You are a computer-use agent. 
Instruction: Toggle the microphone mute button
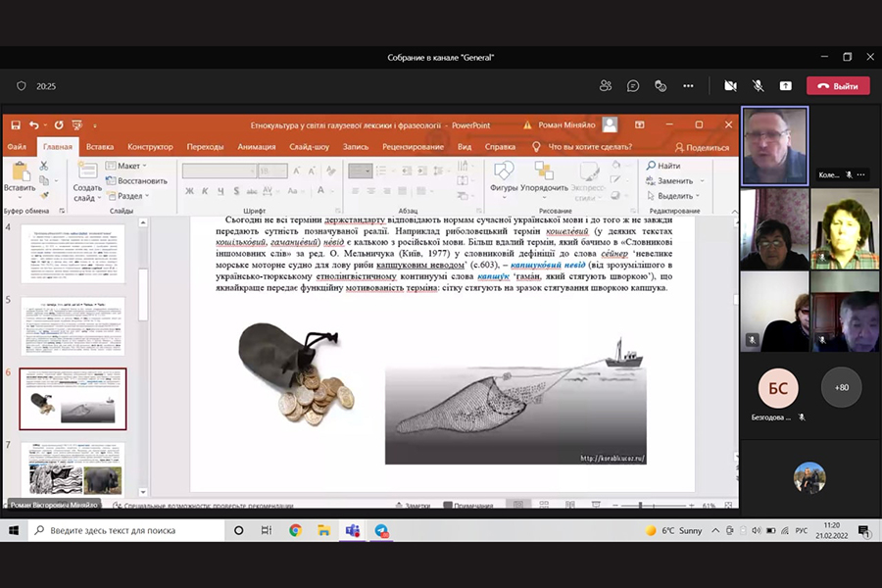758,86
